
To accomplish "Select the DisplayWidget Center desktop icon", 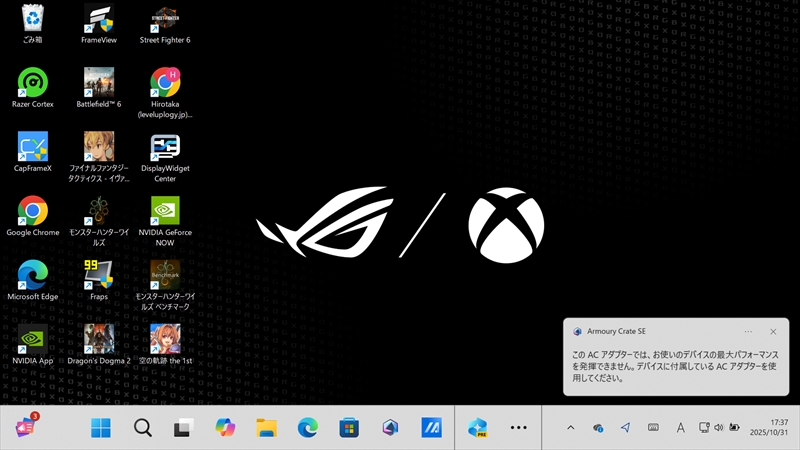I will click(x=165, y=147).
